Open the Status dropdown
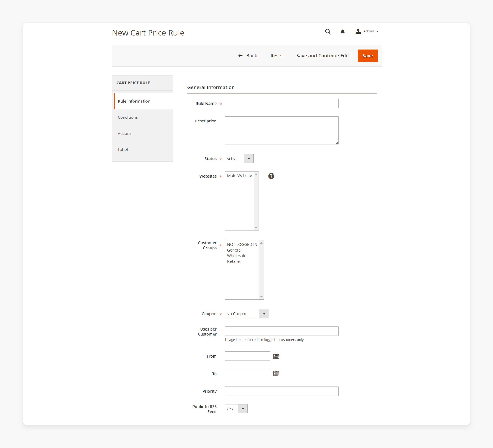Viewport: 493px width, 448px height. point(249,158)
